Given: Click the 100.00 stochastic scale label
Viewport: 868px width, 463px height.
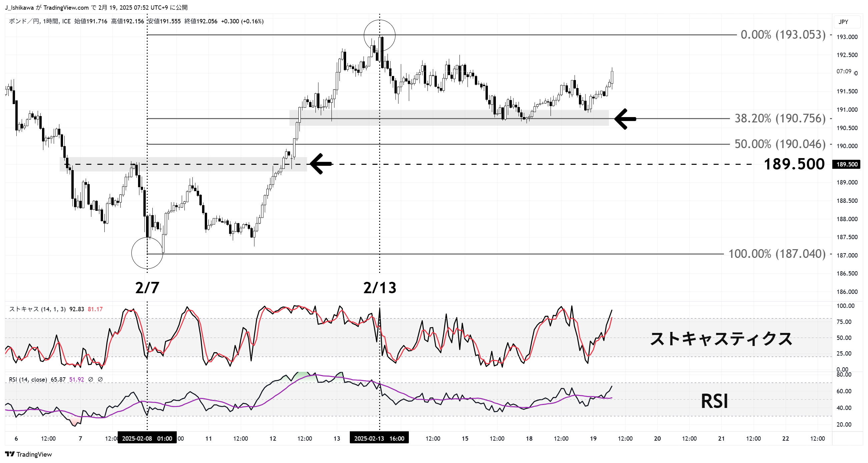Looking at the screenshot, I should 845,306.
